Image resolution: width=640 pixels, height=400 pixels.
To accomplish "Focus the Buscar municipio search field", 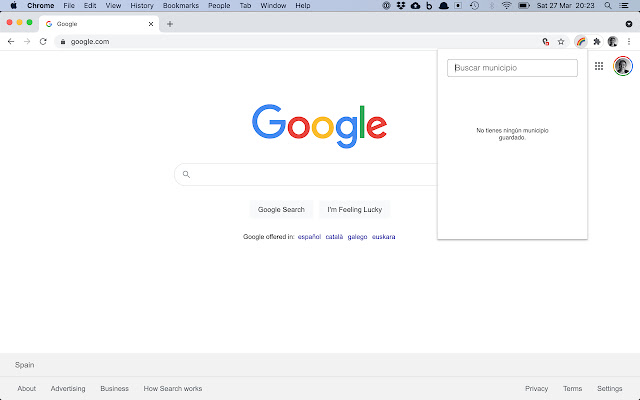I will pyautogui.click(x=512, y=68).
